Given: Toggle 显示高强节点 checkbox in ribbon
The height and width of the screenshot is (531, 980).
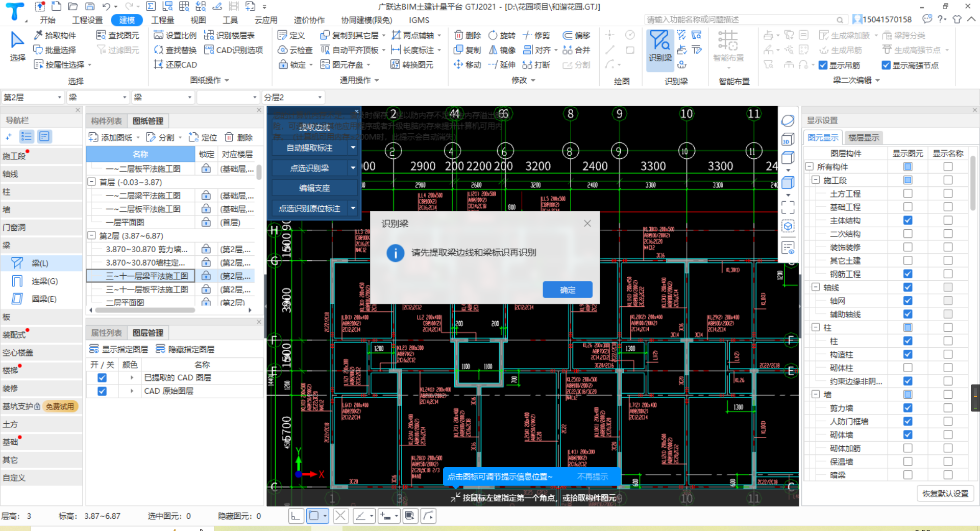Looking at the screenshot, I should (886, 65).
